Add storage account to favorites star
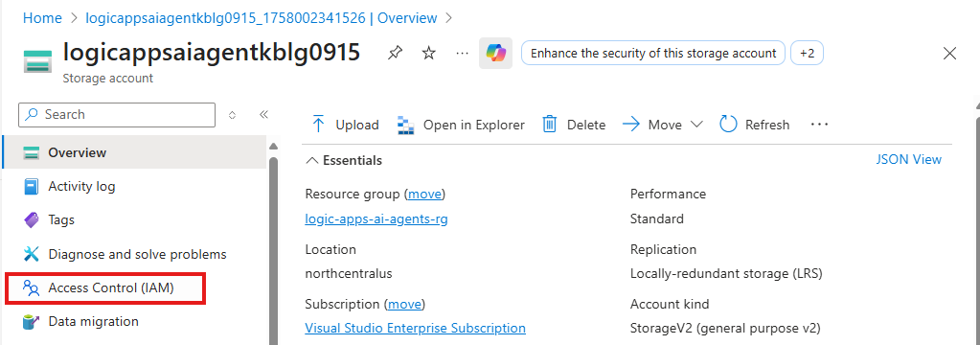The width and height of the screenshot is (980, 345). 428,53
